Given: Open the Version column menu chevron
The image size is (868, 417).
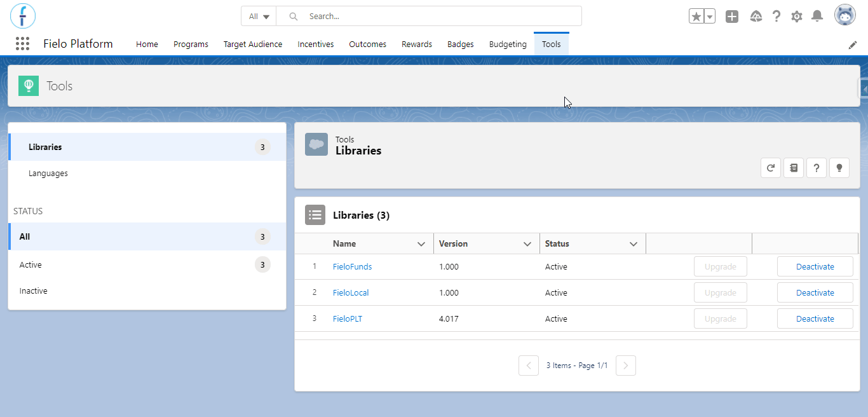Looking at the screenshot, I should (x=527, y=244).
